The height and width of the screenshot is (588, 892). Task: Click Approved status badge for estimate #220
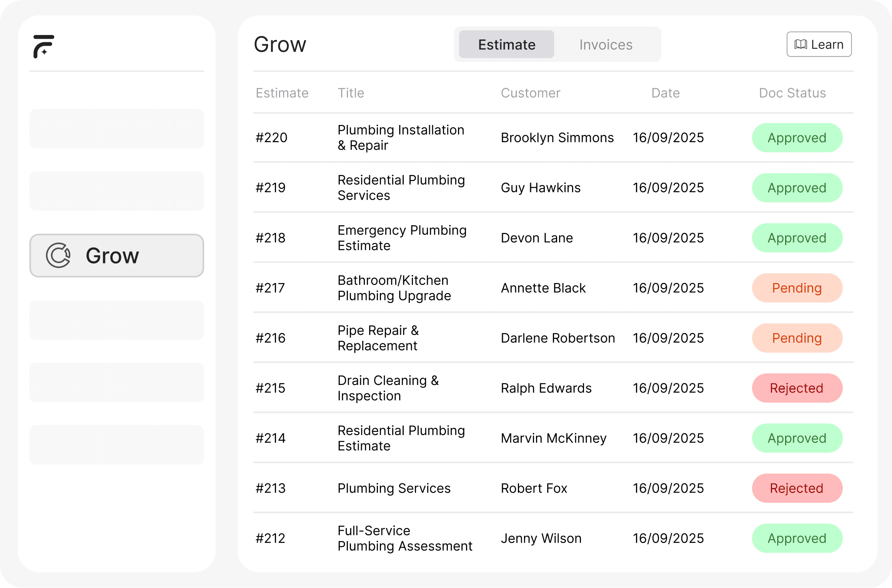pos(797,138)
